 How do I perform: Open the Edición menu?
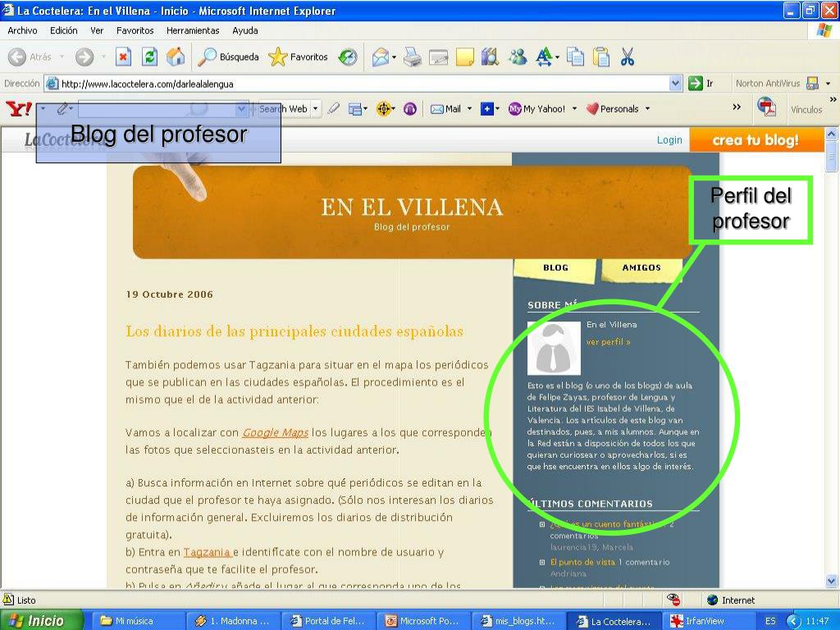click(64, 30)
